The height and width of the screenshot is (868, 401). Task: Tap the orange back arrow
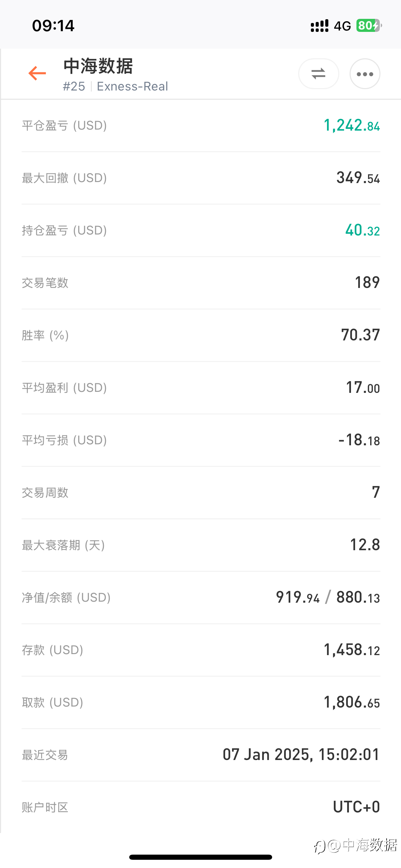tap(37, 73)
